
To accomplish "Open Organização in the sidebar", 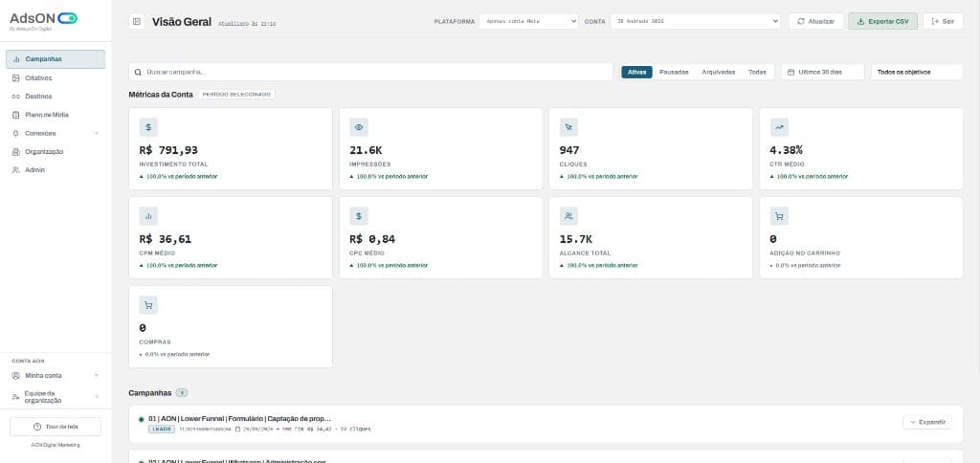I will 56,152.
